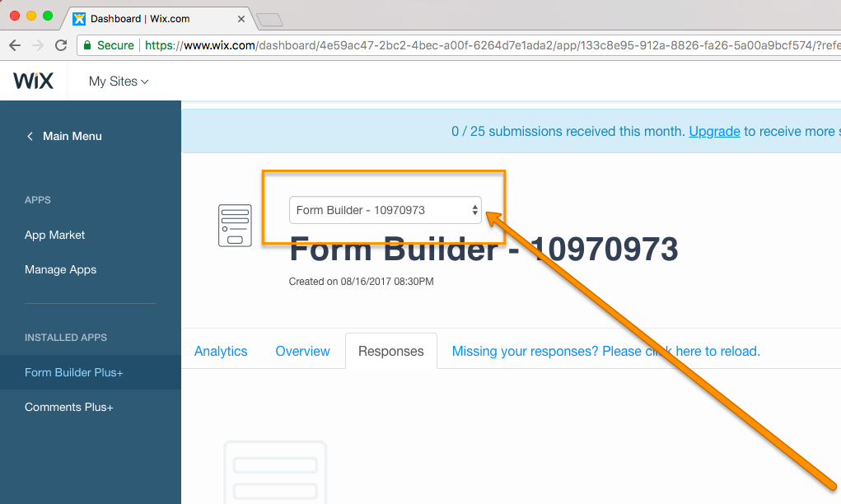Reload the page with refresh icon
This screenshot has width=841, height=504.
pyautogui.click(x=61, y=45)
